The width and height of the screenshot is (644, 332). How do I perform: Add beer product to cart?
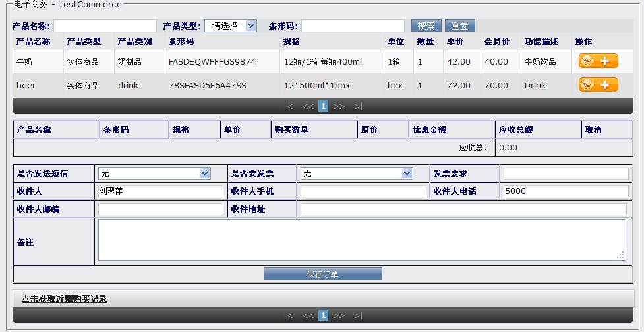pyautogui.click(x=598, y=85)
